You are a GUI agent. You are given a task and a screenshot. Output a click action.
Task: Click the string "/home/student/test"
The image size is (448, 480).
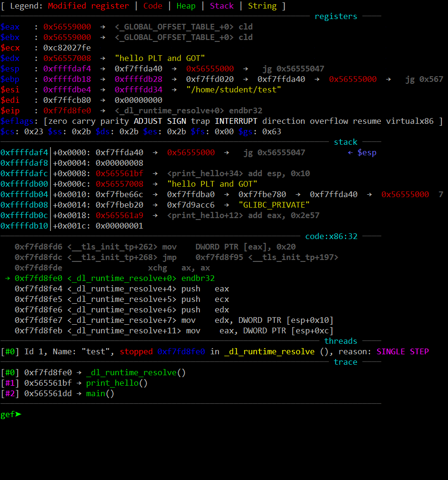coord(234,90)
